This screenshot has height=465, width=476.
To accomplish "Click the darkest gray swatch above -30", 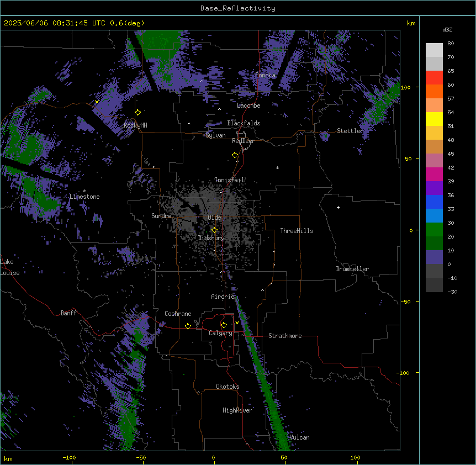I will pyautogui.click(x=434, y=285).
